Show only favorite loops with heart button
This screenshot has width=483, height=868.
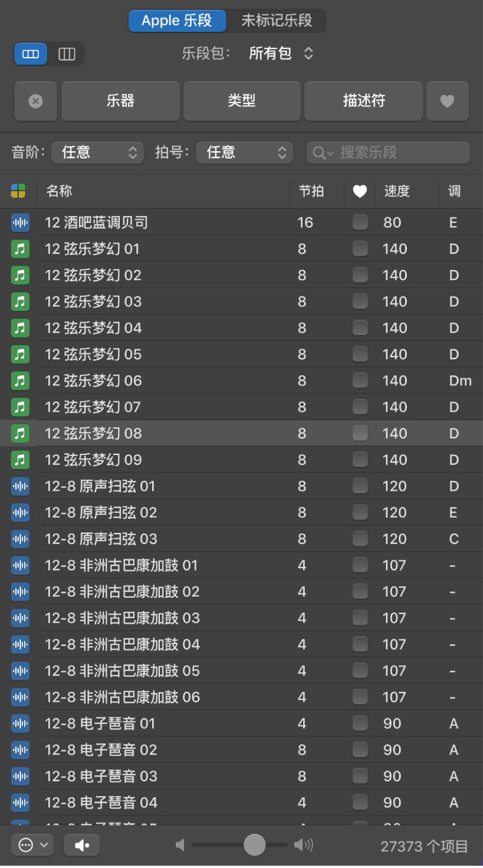(448, 101)
